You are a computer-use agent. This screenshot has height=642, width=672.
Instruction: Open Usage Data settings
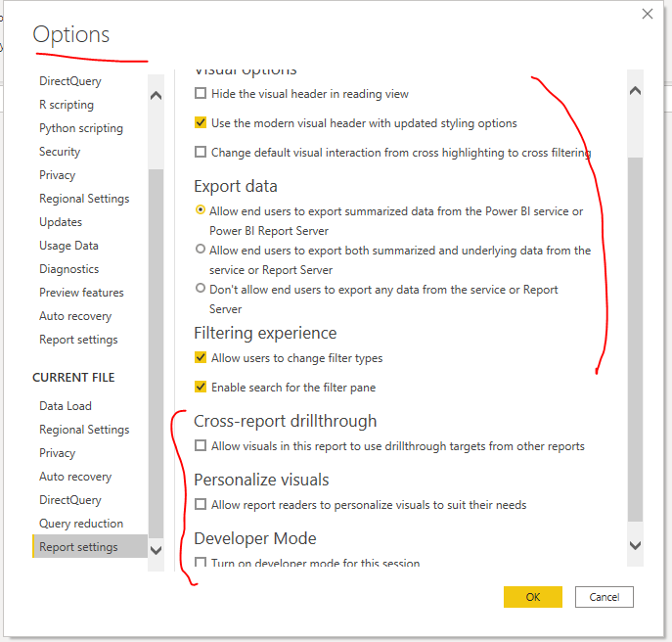click(x=68, y=246)
